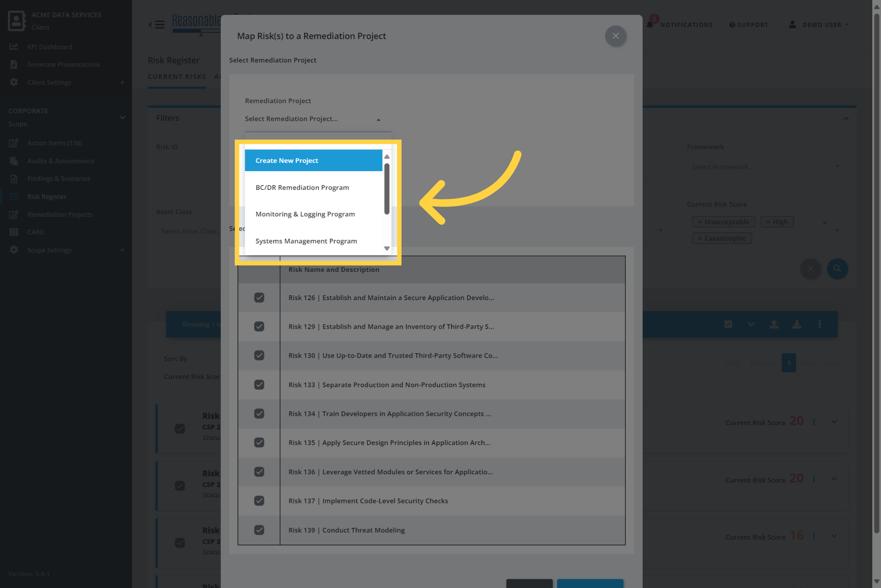Expand Client Settings plus icon
This screenshot has height=588, width=881.
122,82
